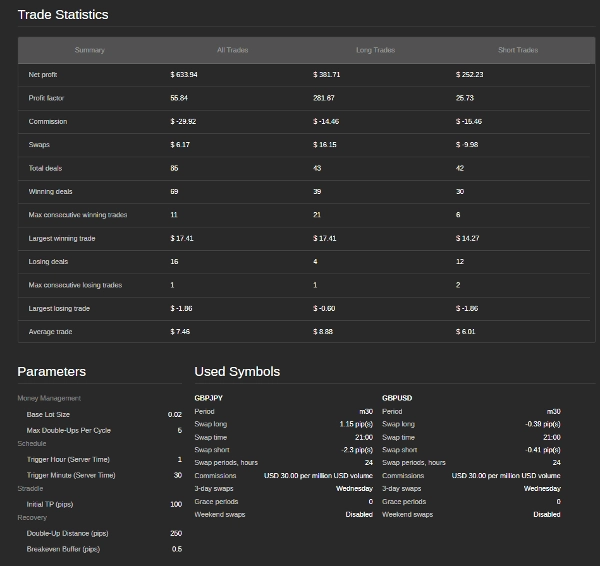
Task: Click short trades net profit $ 252.23
Action: (x=470, y=75)
